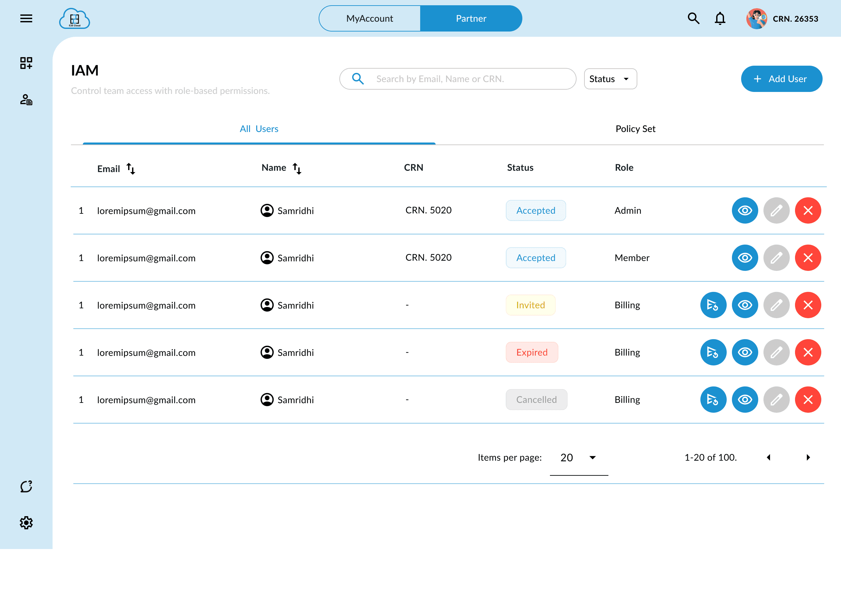Select the All Users tab
Viewport: 841px width, 616px height.
pos(259,129)
